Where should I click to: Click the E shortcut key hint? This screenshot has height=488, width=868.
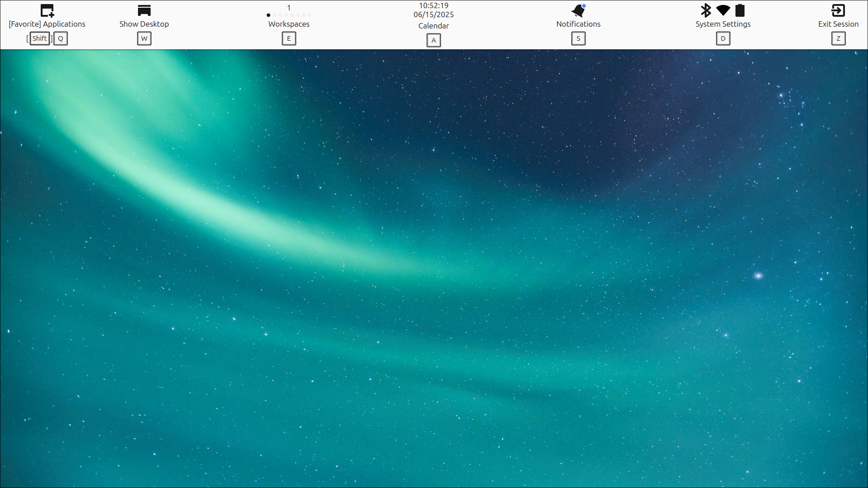[289, 38]
